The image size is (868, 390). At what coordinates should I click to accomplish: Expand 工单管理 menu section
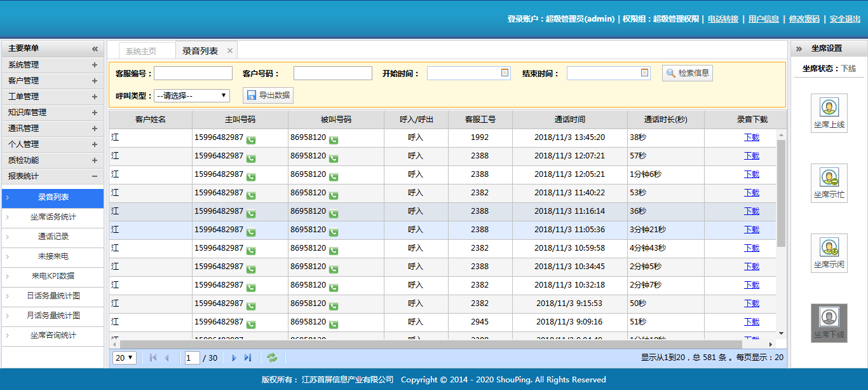click(x=94, y=97)
